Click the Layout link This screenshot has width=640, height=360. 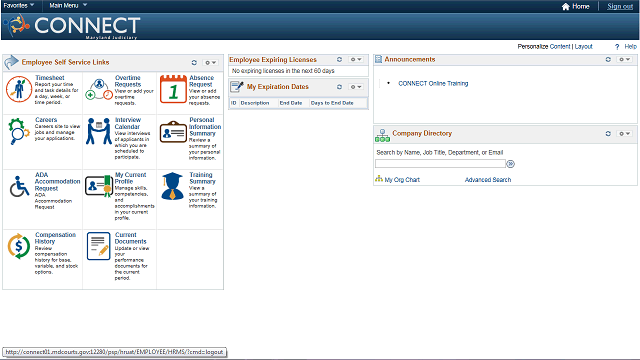tap(583, 47)
